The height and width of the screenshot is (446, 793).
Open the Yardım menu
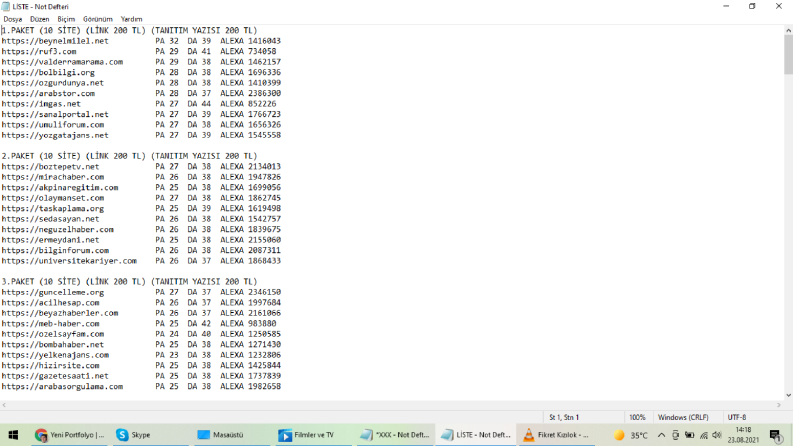131,19
